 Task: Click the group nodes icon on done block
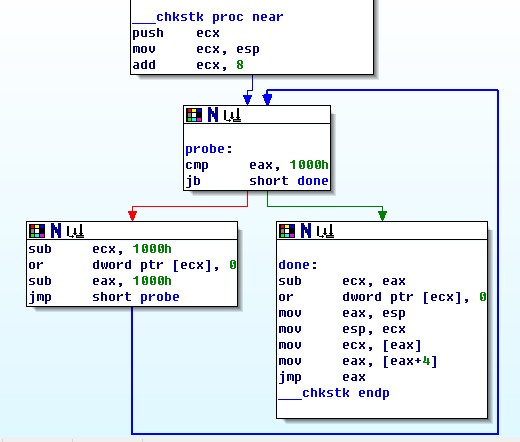325,231
